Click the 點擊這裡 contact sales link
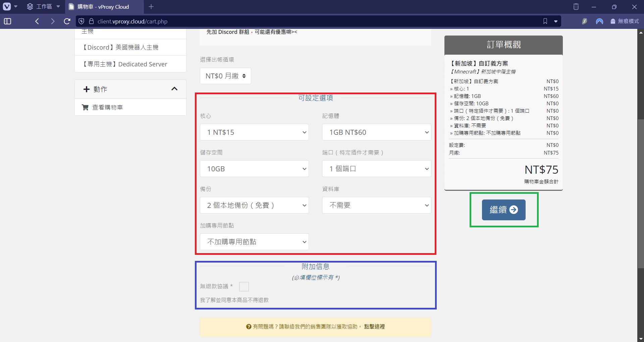The image size is (644, 342). 374,327
